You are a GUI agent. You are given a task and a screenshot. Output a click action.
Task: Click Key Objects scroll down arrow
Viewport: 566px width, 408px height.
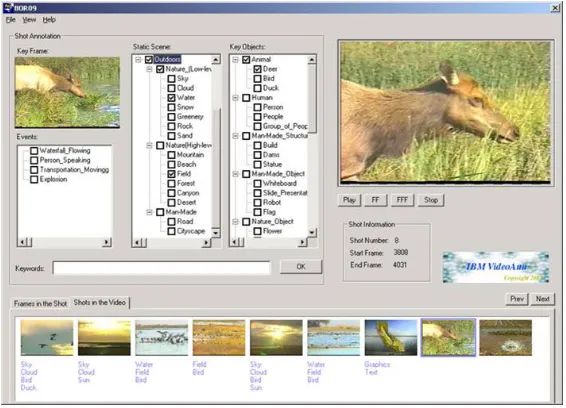312,233
